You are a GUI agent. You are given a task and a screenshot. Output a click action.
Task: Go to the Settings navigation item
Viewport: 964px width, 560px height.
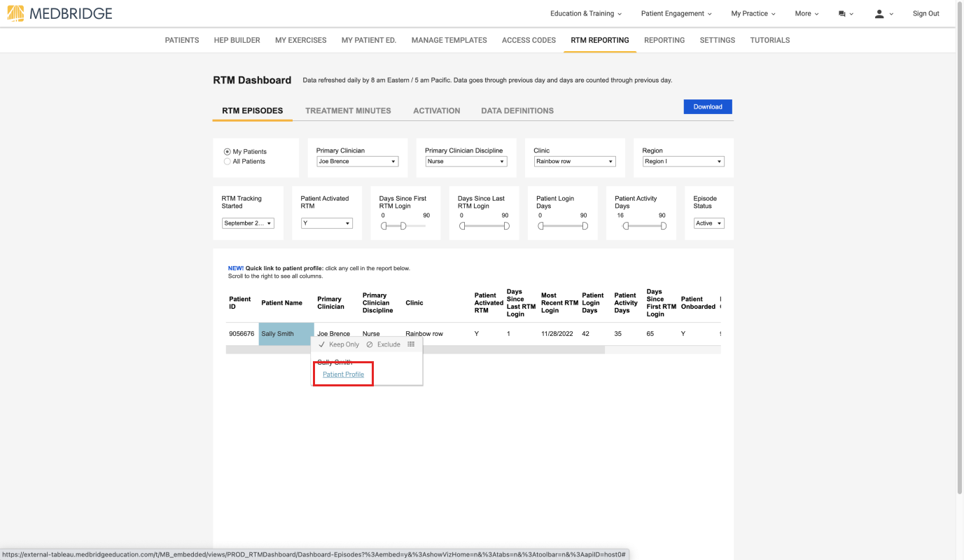tap(718, 41)
